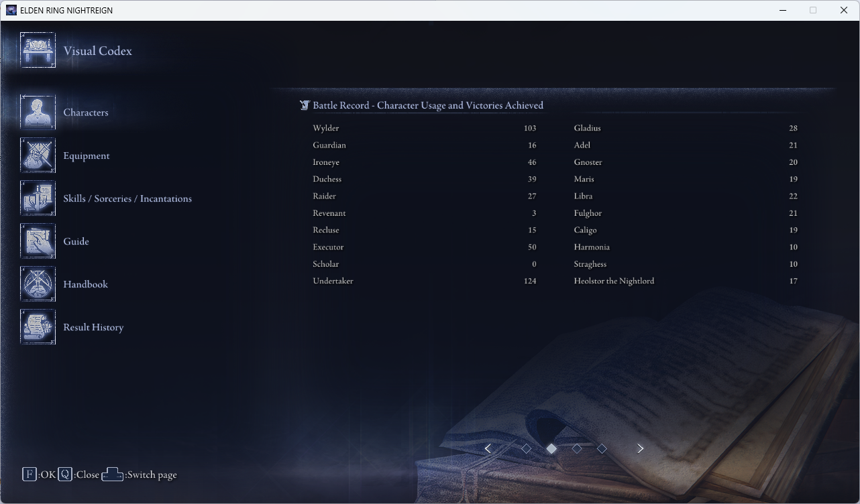The width and height of the screenshot is (860, 504).
Task: Select the fourth page diamond indicator
Action: (x=602, y=448)
